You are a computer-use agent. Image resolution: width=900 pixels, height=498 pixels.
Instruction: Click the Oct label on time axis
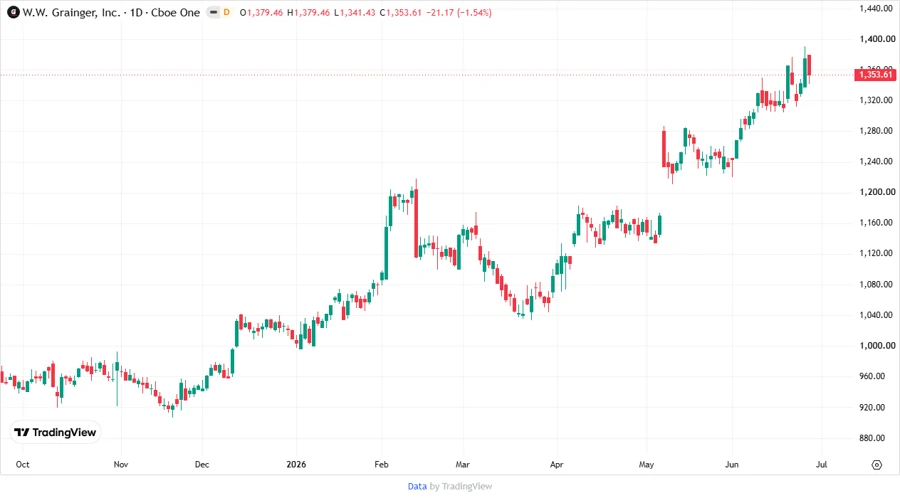point(22,465)
